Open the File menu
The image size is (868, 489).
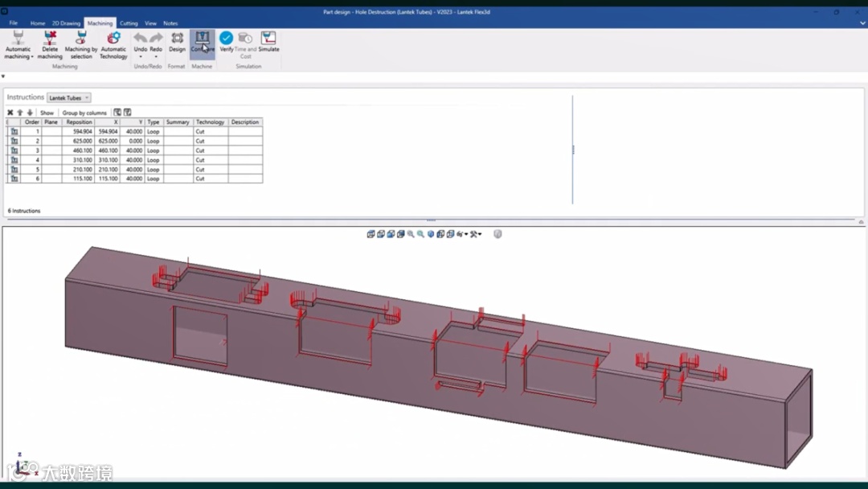14,23
